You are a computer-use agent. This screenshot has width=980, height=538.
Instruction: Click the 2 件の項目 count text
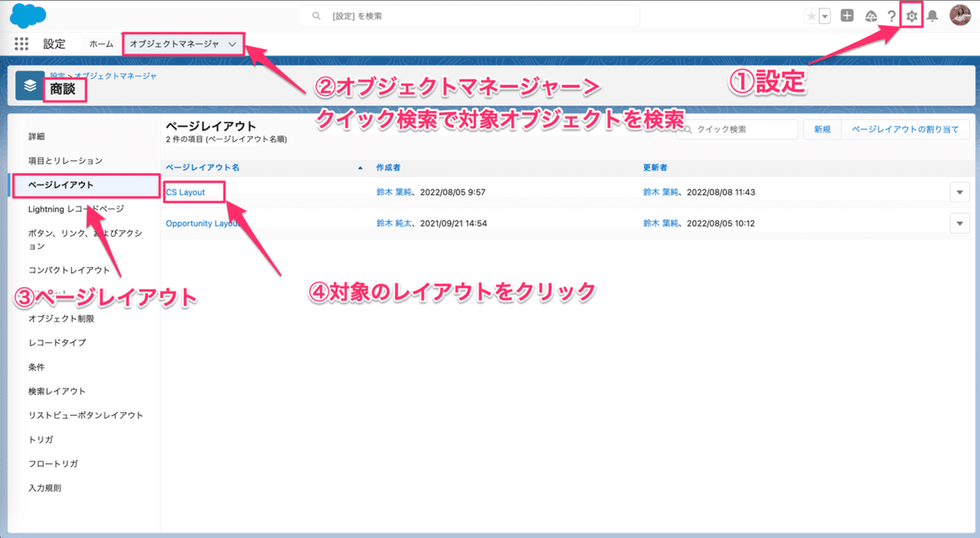(226, 140)
